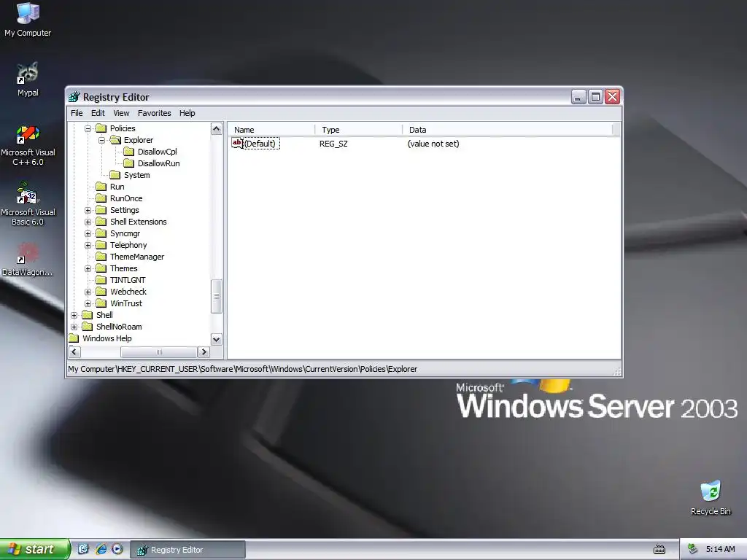
Task: Click the DisallowRun folder icon
Action: point(128,163)
